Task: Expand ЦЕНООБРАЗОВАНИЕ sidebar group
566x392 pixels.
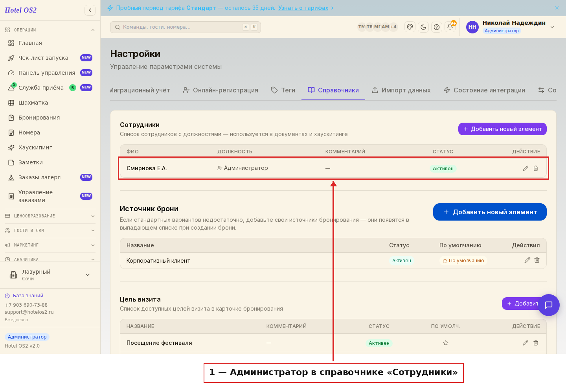Action: click(50, 216)
